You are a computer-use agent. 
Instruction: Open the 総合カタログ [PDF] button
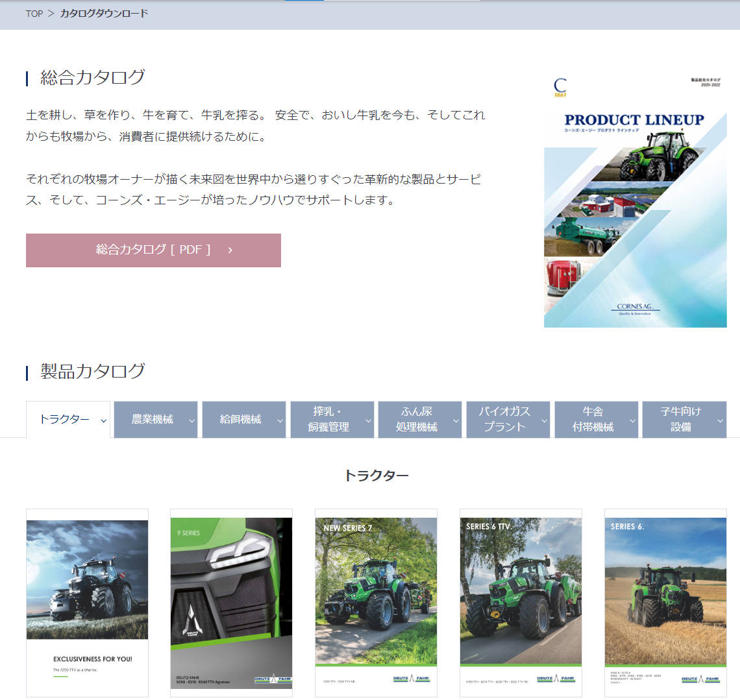coord(153,250)
